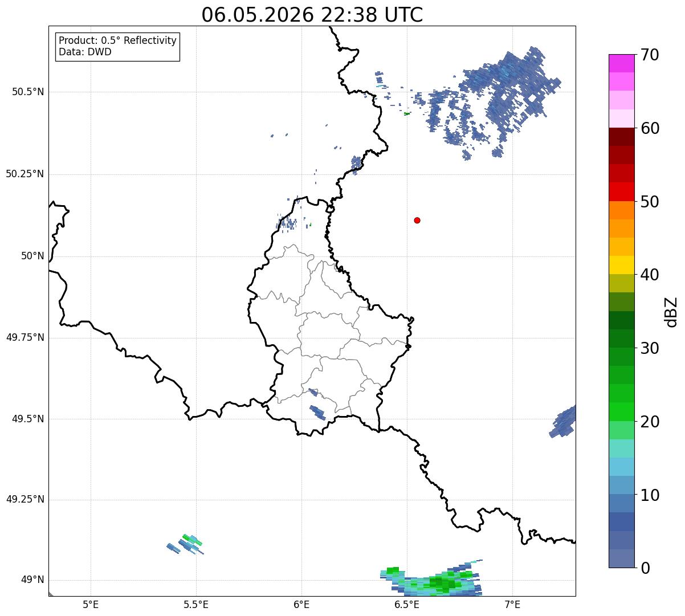Click the blue echo at right map edge

pos(564,422)
